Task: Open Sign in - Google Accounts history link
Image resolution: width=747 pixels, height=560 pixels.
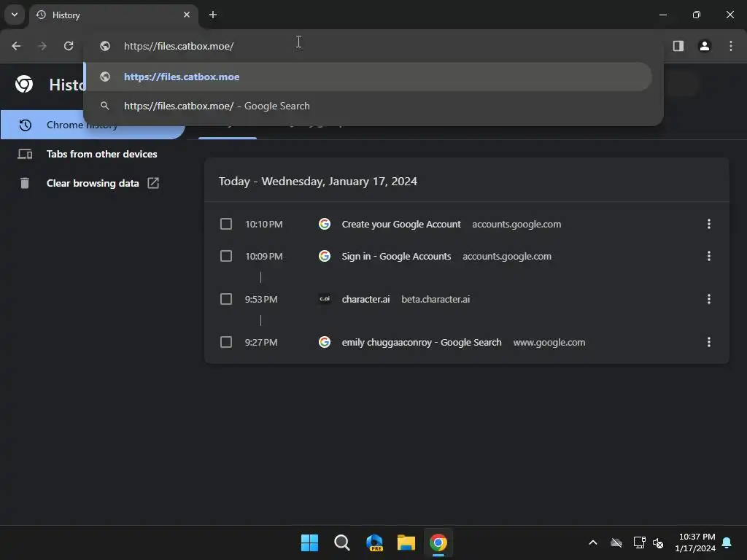Action: [396, 256]
